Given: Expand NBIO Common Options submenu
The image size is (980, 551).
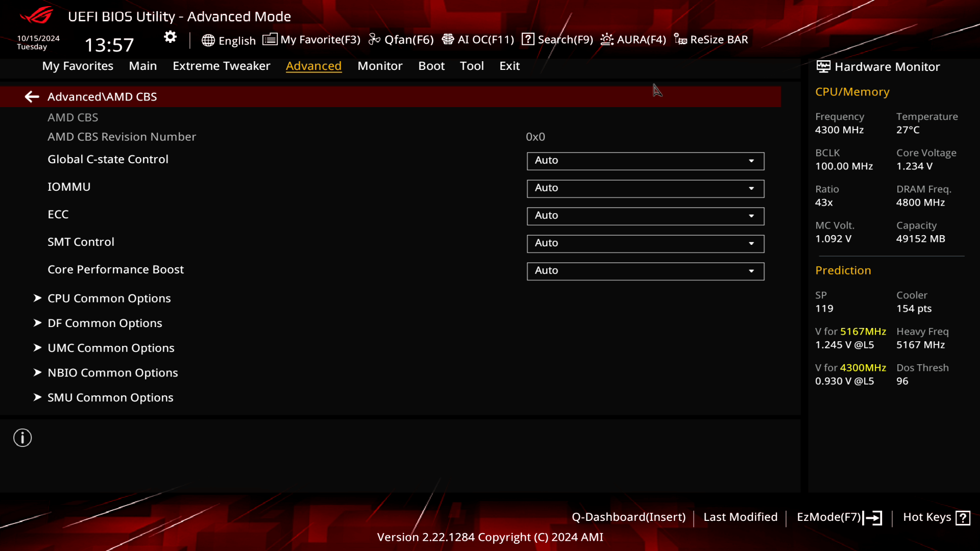Looking at the screenshot, I should click(x=112, y=372).
